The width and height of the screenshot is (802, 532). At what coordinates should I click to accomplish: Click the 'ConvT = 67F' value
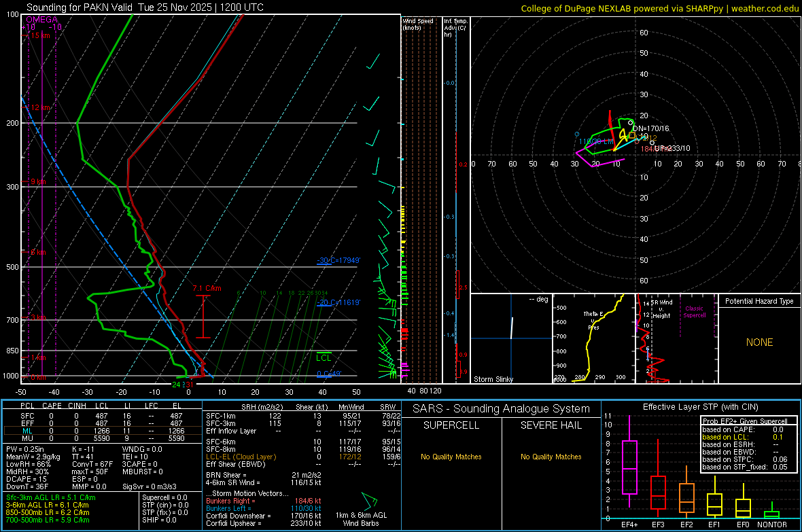92,464
